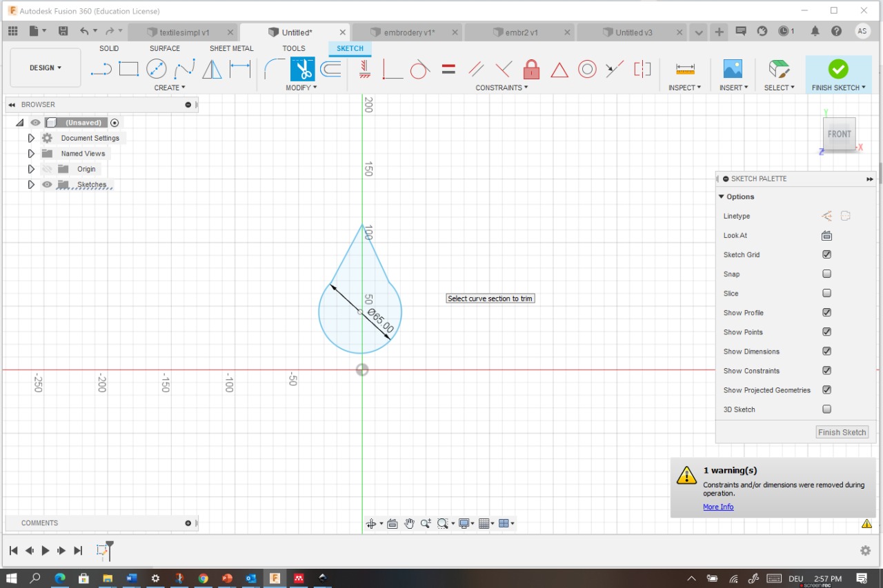Apply the Coincident constraint
This screenshot has width=883, height=588.
pos(392,69)
